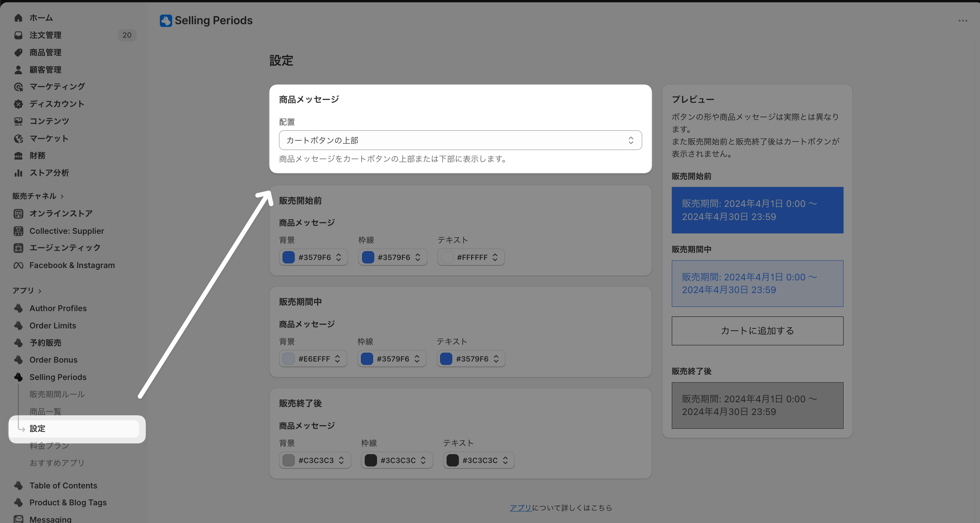Click the 商品管理 tag icon

coord(18,52)
